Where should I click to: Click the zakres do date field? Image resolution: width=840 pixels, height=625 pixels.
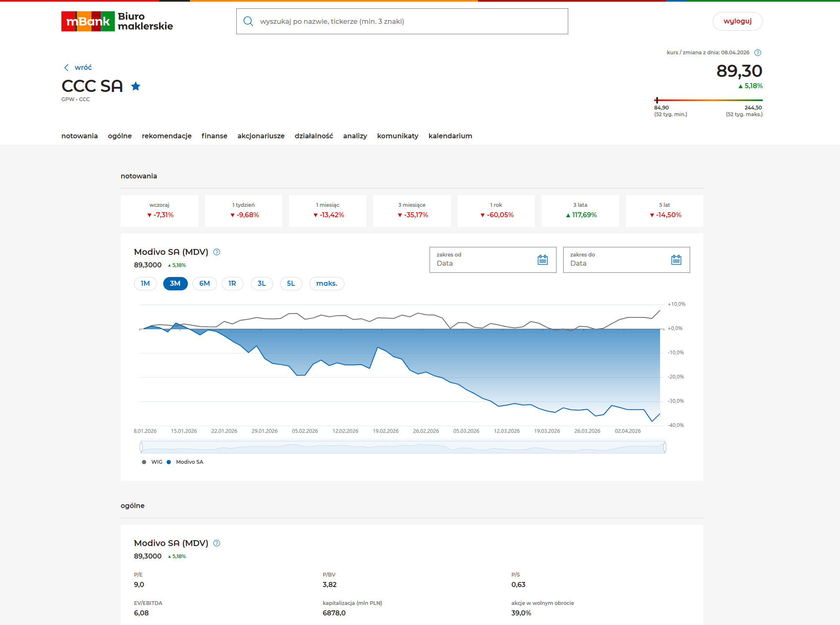pyautogui.click(x=627, y=260)
